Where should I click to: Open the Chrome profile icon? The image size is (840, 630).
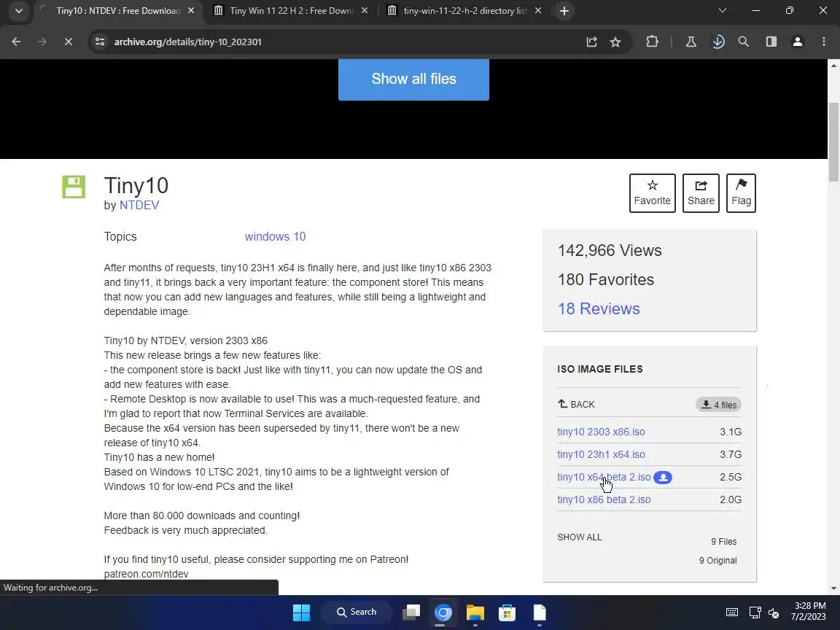pos(797,42)
